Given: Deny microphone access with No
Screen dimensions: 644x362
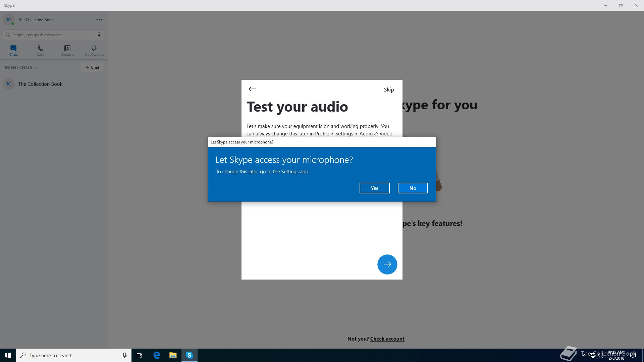Looking at the screenshot, I should 413,188.
